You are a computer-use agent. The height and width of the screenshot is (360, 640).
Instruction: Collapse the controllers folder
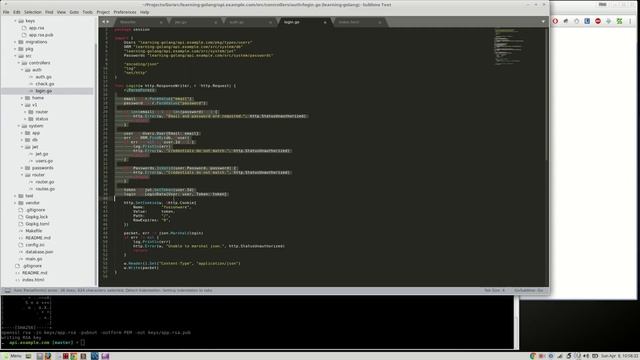pos(19,63)
